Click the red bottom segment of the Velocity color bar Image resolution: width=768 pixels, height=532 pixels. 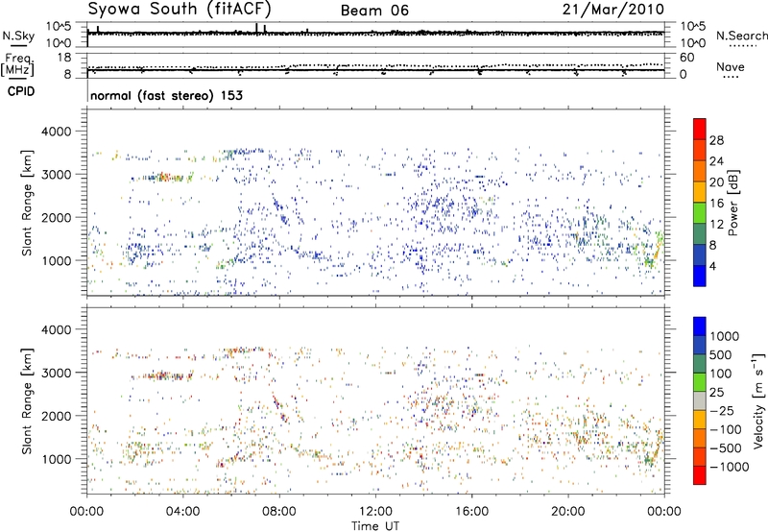700,475
